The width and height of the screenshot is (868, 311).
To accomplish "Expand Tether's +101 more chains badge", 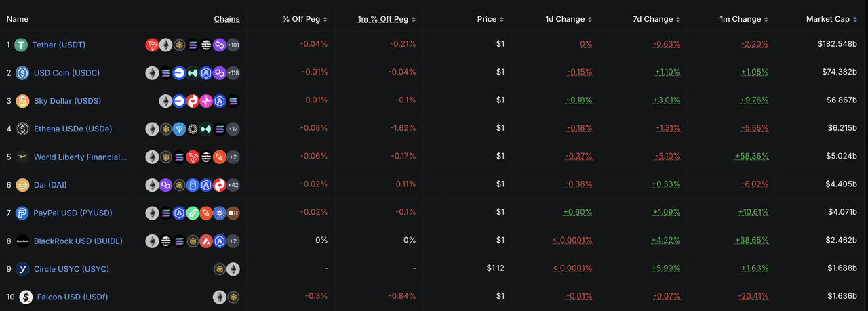I will [x=233, y=45].
